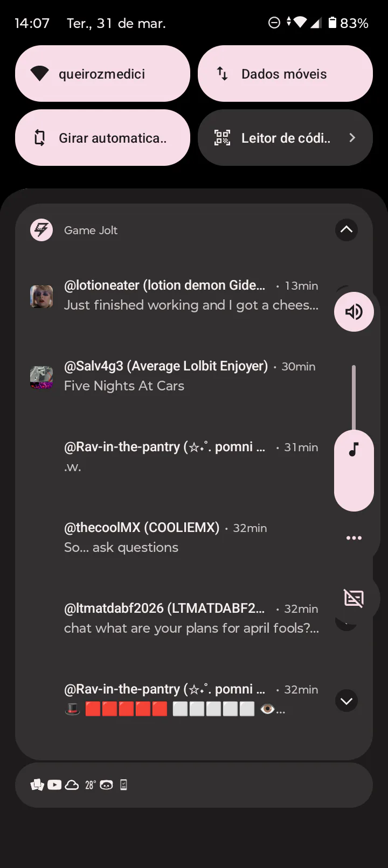The width and height of the screenshot is (388, 868).
Task: Tap the battery icon in the status bar
Action: pos(332,23)
